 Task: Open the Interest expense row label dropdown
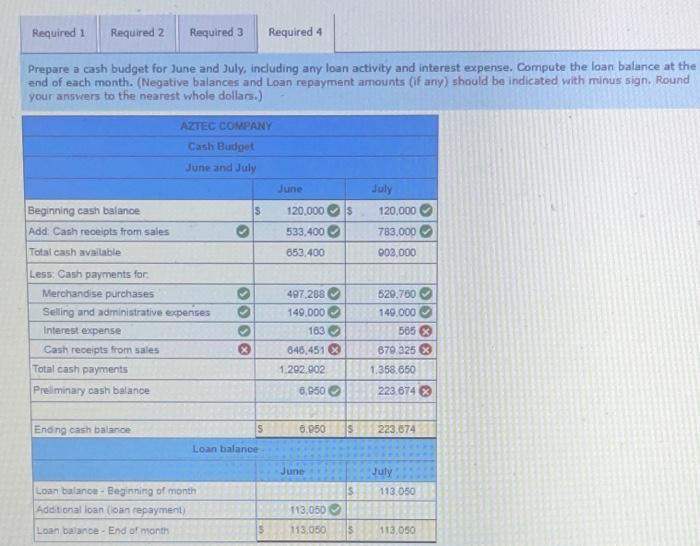[x=141, y=331]
